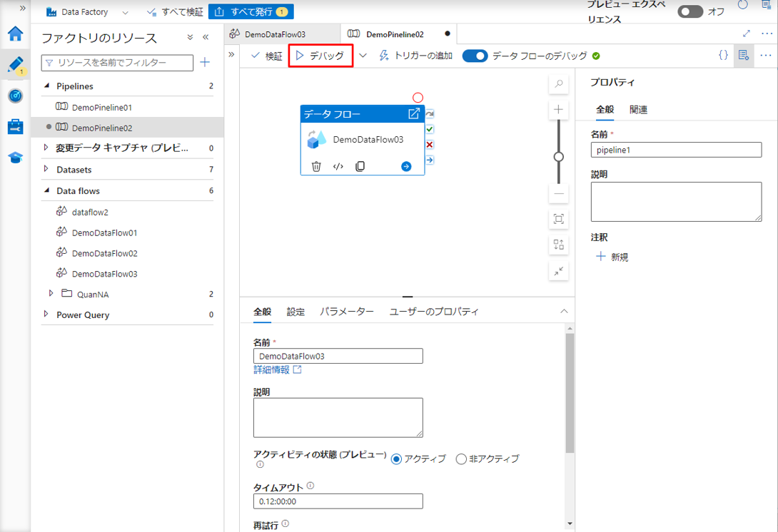Zoom out canvas with minus button
The image size is (778, 532).
559,194
